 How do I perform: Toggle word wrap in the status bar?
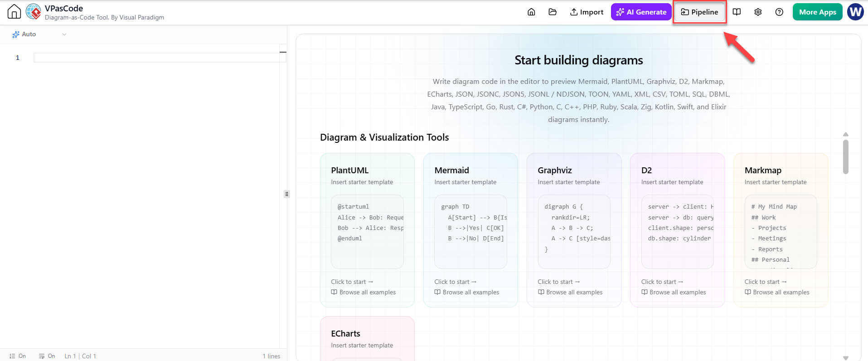pos(47,356)
